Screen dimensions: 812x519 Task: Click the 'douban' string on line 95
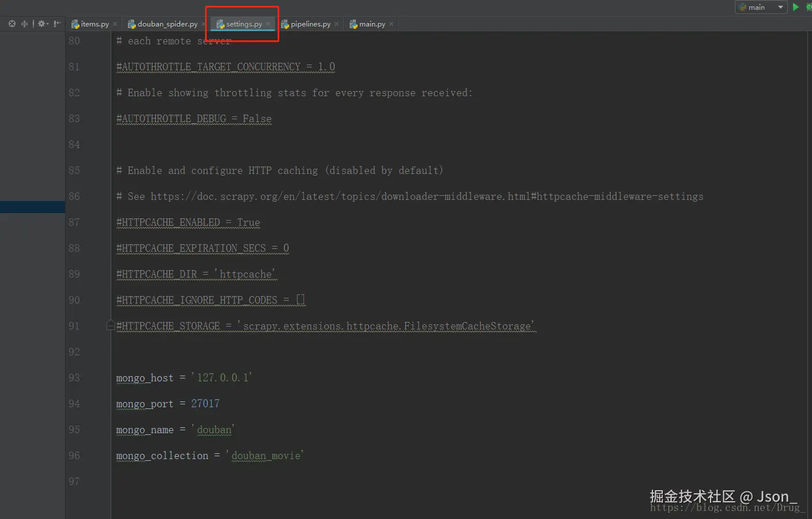point(213,430)
